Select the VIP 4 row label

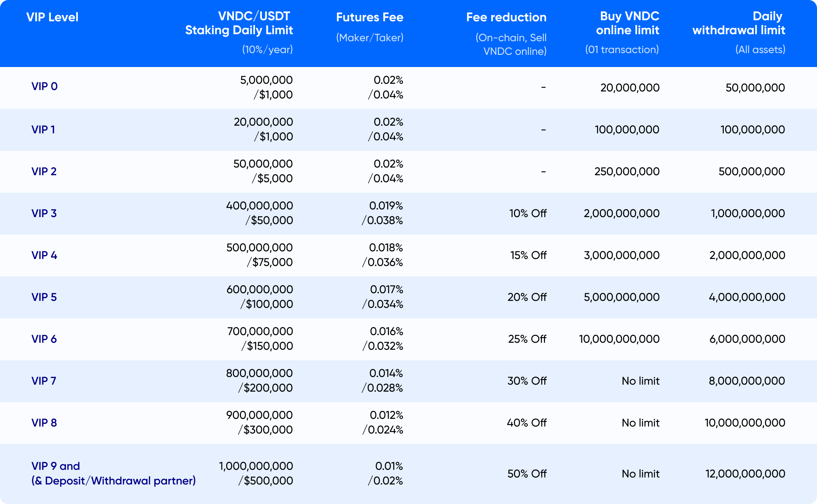pos(44,255)
